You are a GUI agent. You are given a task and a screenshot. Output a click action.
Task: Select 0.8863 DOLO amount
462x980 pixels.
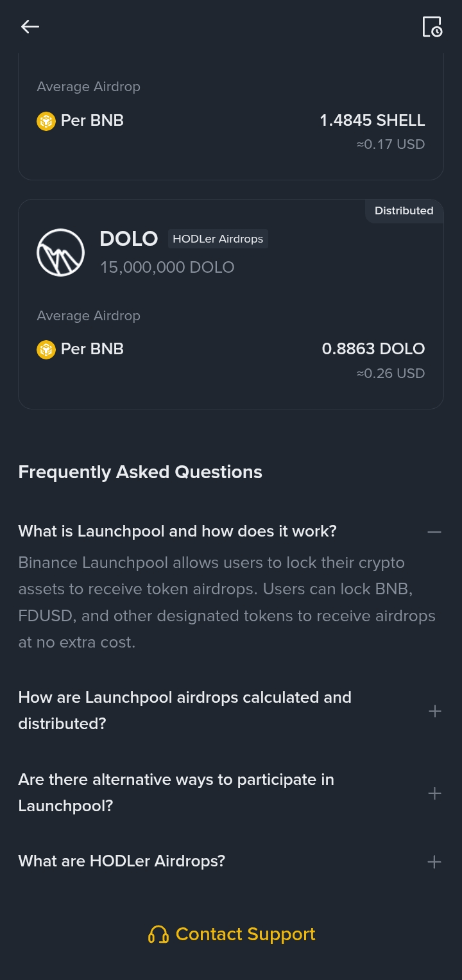click(373, 349)
